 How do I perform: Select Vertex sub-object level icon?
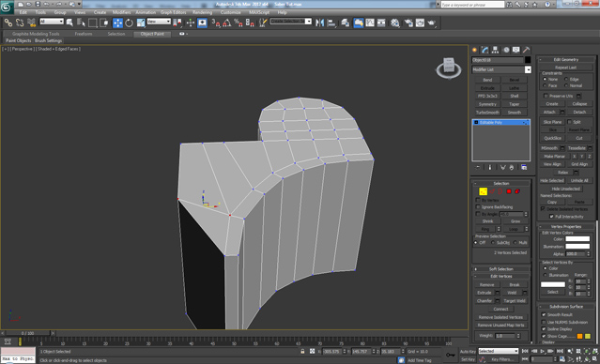coord(483,191)
